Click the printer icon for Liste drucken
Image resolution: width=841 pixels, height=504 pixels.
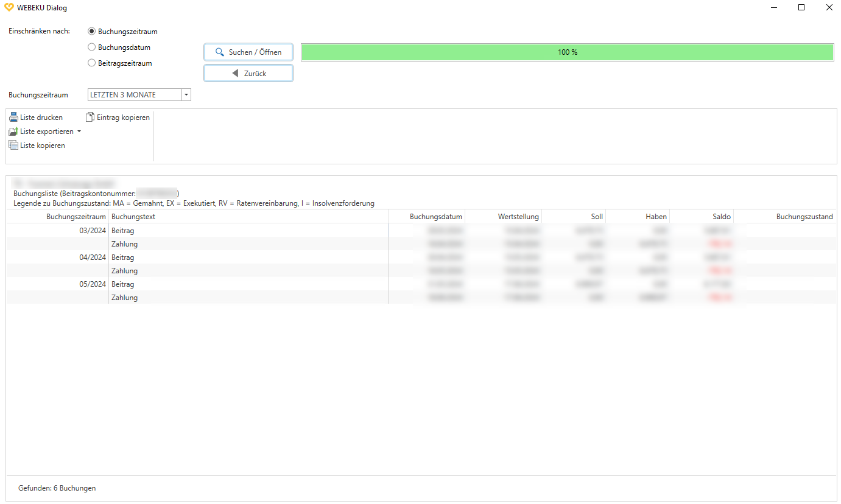coord(14,117)
